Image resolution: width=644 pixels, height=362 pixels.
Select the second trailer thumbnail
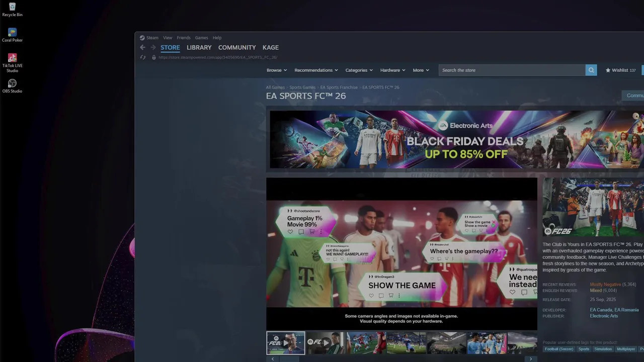tap(326, 343)
